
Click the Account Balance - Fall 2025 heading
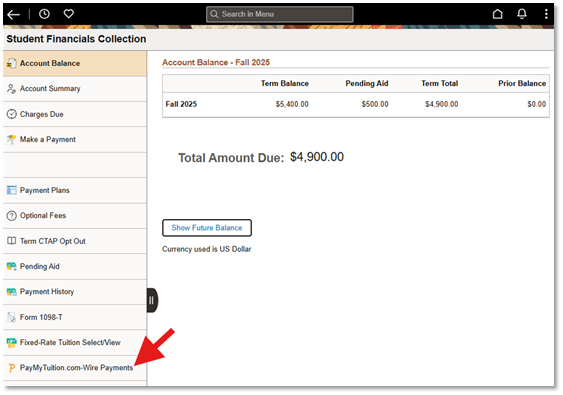216,62
